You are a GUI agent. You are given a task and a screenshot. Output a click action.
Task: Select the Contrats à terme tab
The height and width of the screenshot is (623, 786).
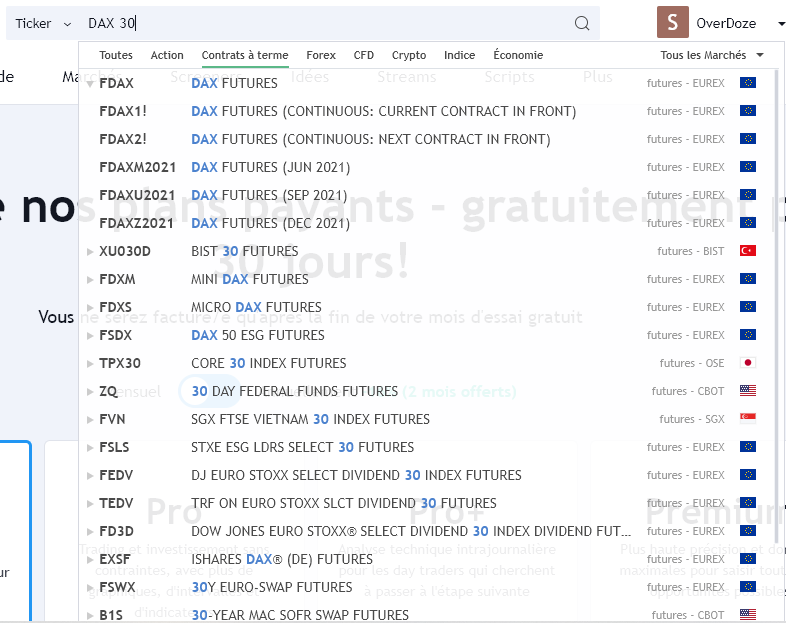[245, 55]
